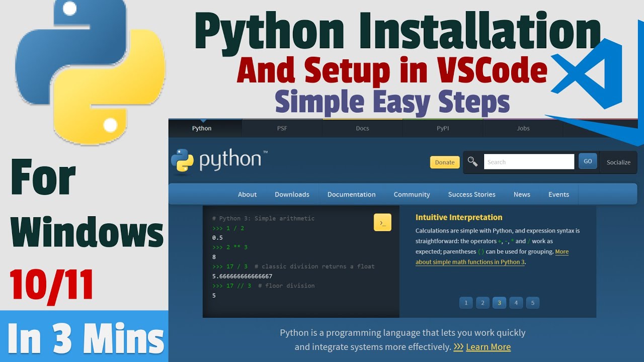The width and height of the screenshot is (644, 362).
Task: Click the '# Python 3: Simple arithmetic' comment line
Action: (263, 219)
